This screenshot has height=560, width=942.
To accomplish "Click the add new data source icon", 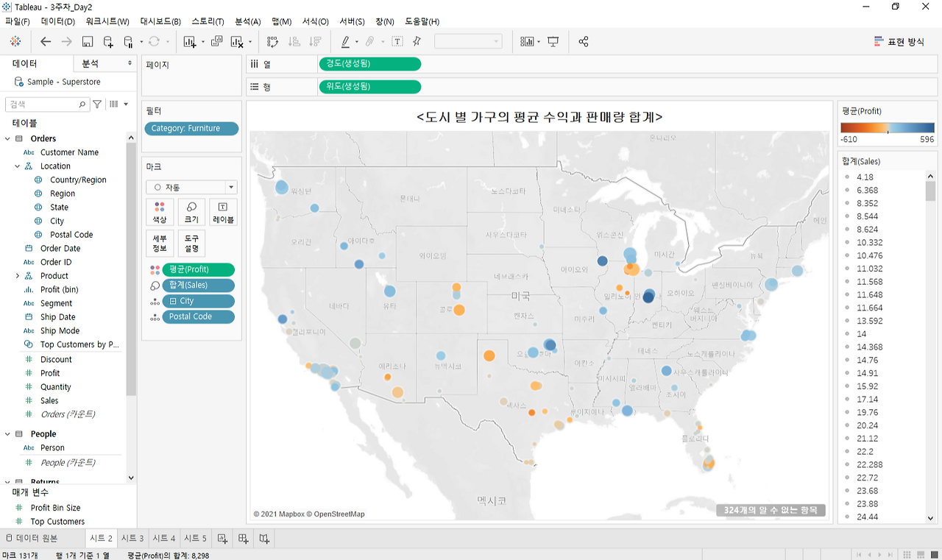I will (x=109, y=42).
